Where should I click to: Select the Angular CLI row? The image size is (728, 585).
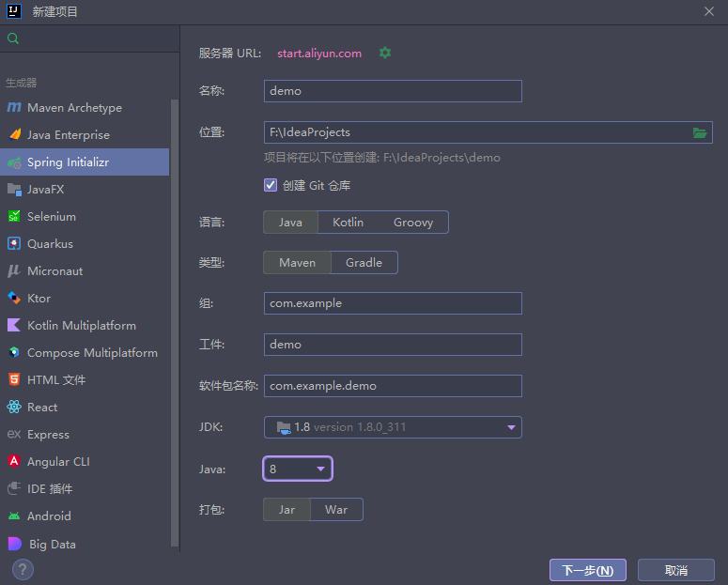tap(85, 461)
